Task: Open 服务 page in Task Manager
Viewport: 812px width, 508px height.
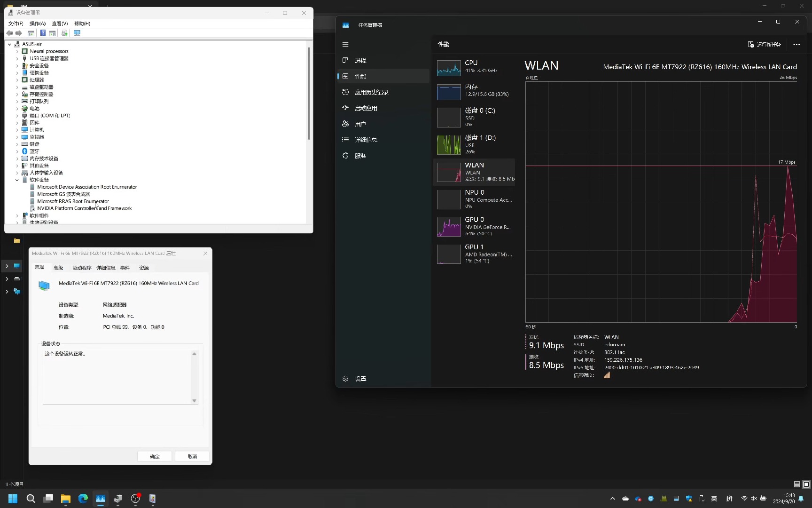Action: coord(383,156)
